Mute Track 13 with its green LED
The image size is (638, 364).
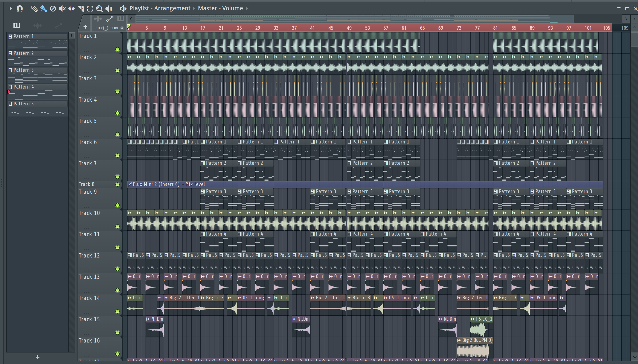click(x=117, y=290)
